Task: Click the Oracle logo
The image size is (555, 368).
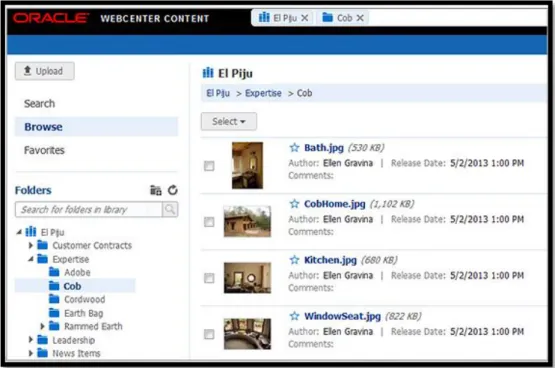Action: 51,18
